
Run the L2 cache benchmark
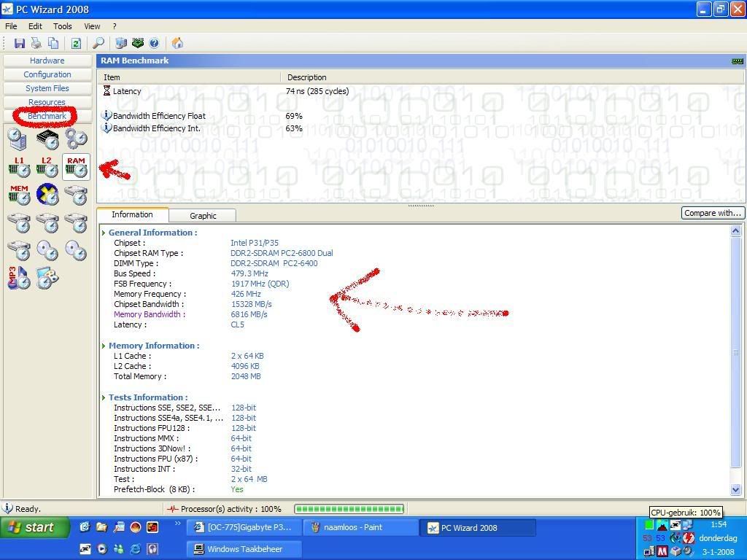[x=47, y=167]
